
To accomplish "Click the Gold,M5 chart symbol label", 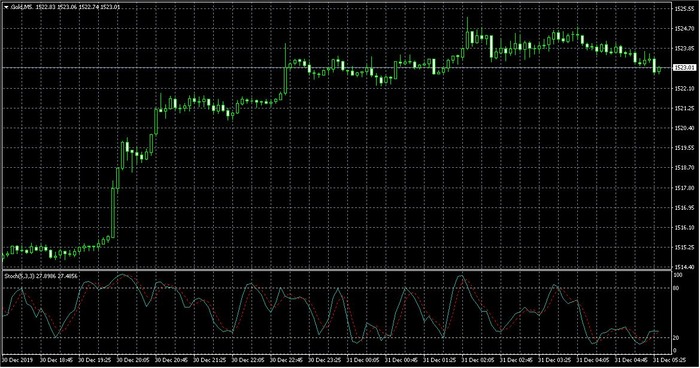I will point(20,7).
